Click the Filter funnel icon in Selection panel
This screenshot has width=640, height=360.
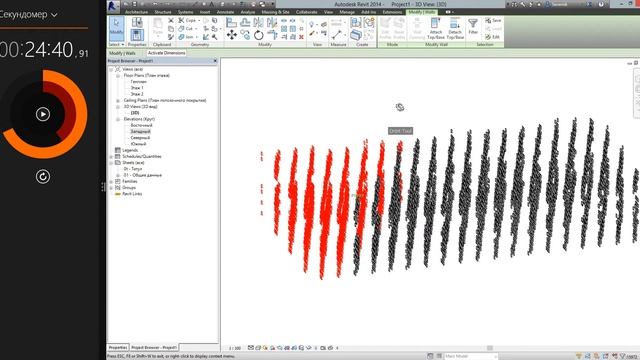tap(473, 26)
